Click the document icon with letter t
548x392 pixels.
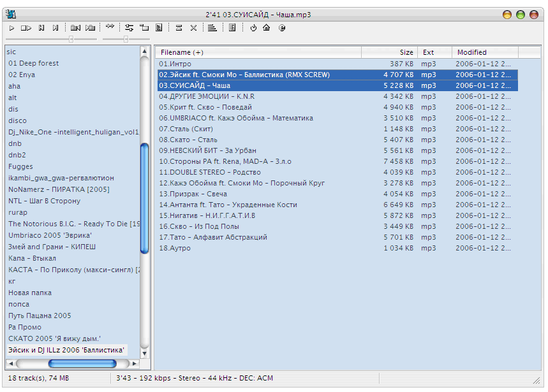point(159,28)
